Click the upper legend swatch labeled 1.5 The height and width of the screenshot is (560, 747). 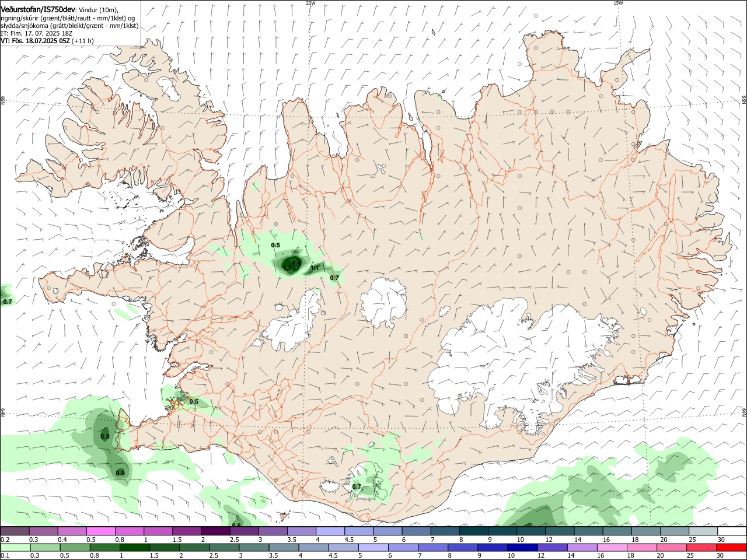click(186, 531)
